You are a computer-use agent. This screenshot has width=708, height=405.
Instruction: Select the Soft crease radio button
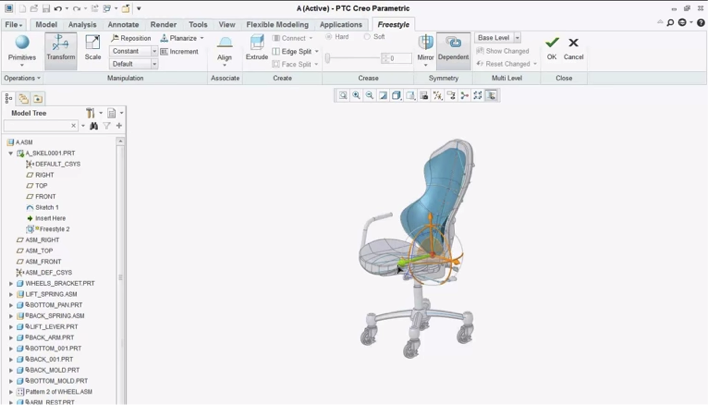tap(367, 37)
